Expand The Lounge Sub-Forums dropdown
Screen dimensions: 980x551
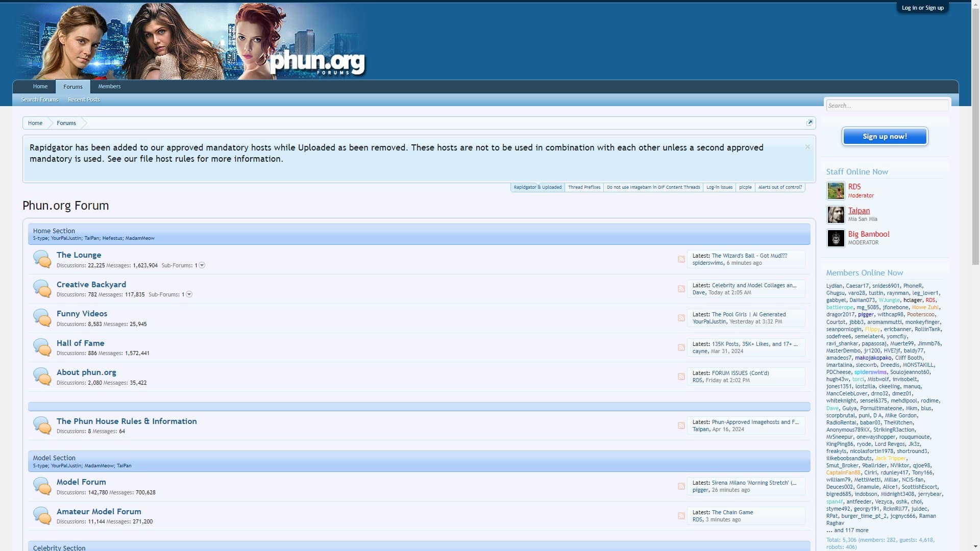tap(201, 265)
